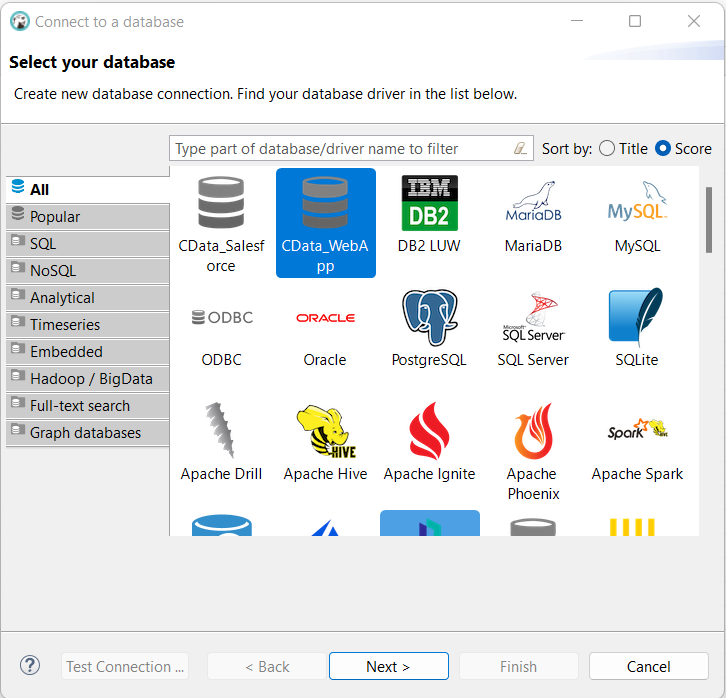Screen dimensions: 726x698
Task: Pick the IBM DB2 LUW driver
Action: click(429, 203)
